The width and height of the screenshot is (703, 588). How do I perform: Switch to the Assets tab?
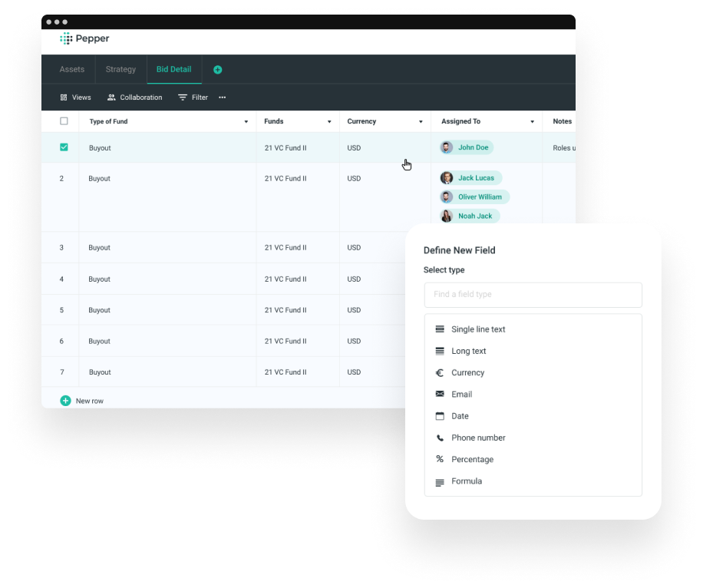click(x=72, y=69)
